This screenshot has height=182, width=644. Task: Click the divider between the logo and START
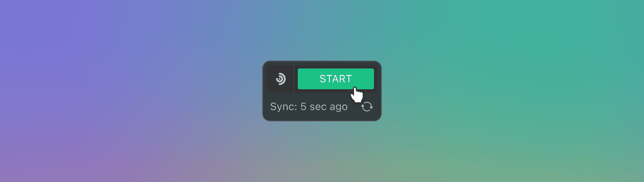294,79
